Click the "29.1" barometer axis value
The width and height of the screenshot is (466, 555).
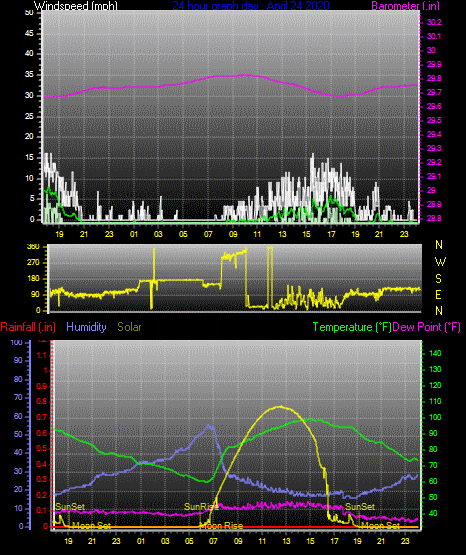(434, 176)
